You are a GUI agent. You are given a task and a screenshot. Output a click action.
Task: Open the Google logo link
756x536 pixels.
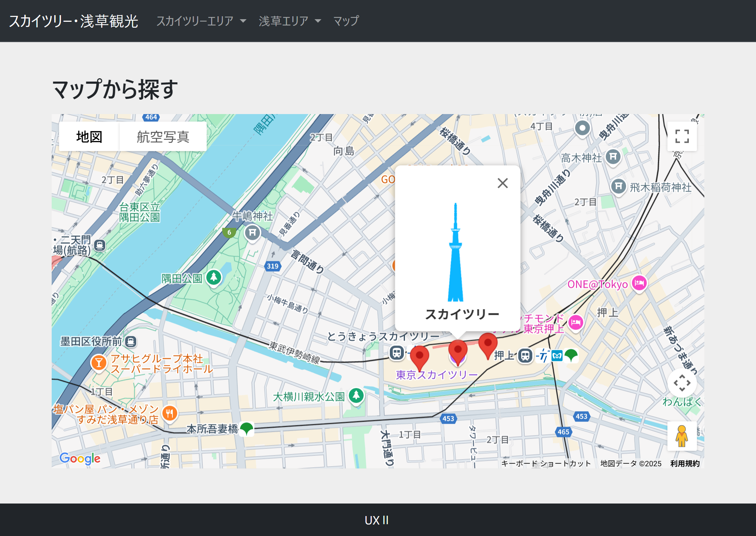80,458
